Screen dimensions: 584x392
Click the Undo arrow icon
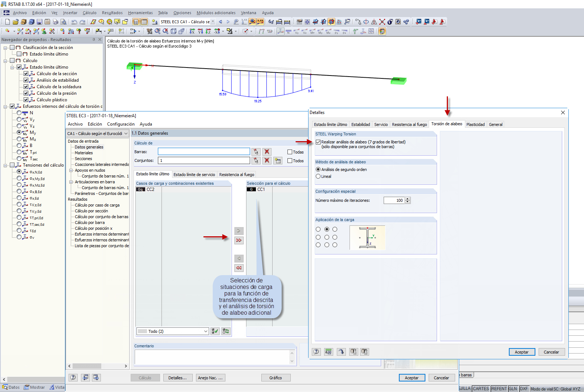click(74, 22)
